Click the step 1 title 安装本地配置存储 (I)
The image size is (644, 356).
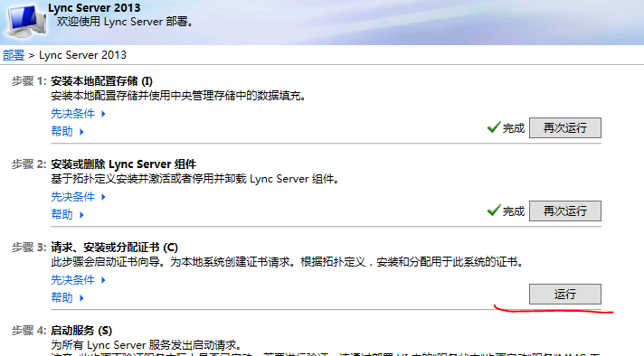point(101,81)
